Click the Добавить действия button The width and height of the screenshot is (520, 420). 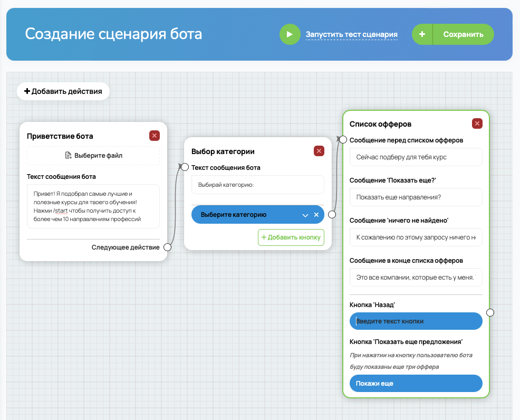pyautogui.click(x=63, y=91)
